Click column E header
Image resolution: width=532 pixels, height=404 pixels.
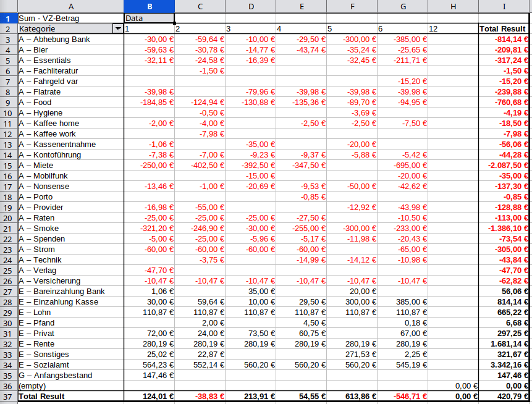click(x=301, y=6)
